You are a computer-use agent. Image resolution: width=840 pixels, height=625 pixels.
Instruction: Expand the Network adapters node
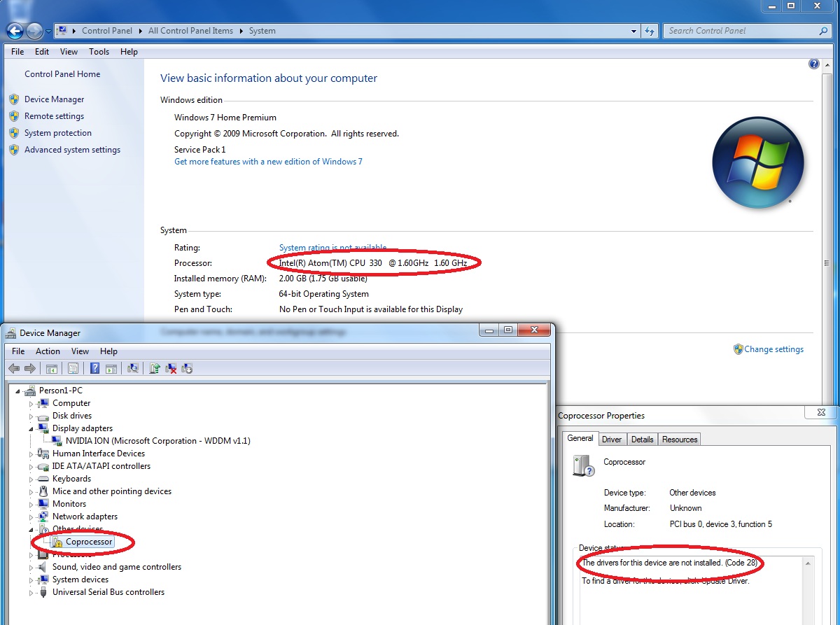coord(31,517)
